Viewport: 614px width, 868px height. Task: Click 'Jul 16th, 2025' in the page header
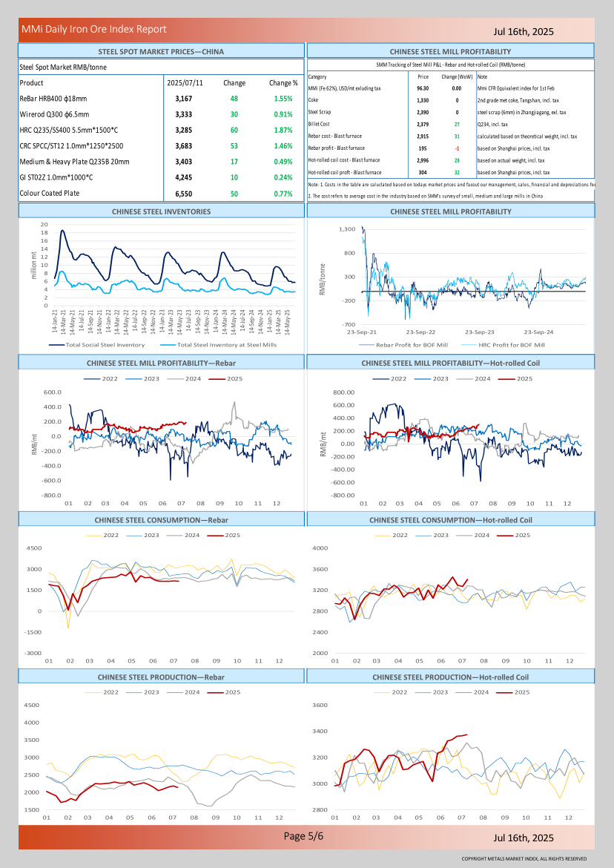pyautogui.click(x=524, y=32)
